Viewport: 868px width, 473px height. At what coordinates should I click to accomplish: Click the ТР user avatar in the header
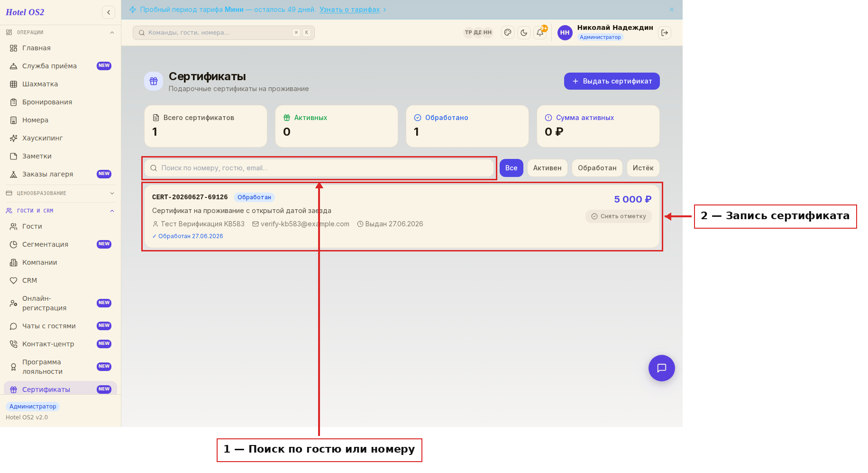pos(468,33)
